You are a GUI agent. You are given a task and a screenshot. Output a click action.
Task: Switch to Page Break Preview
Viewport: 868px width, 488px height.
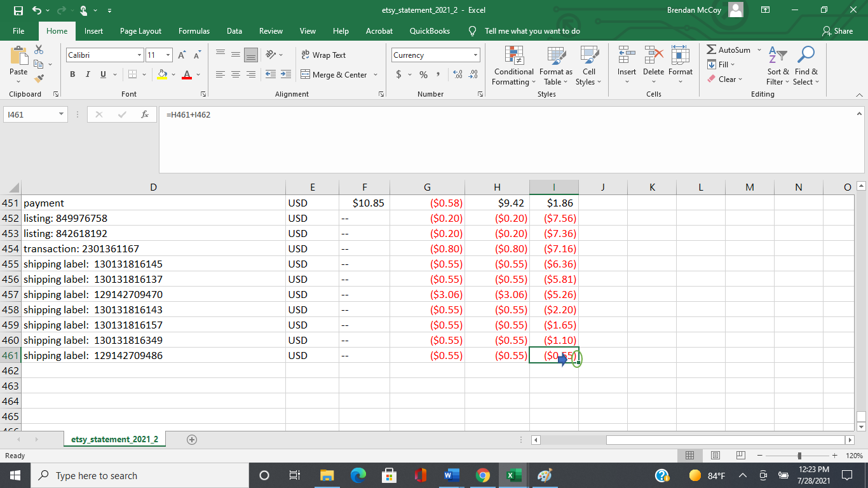(x=741, y=456)
